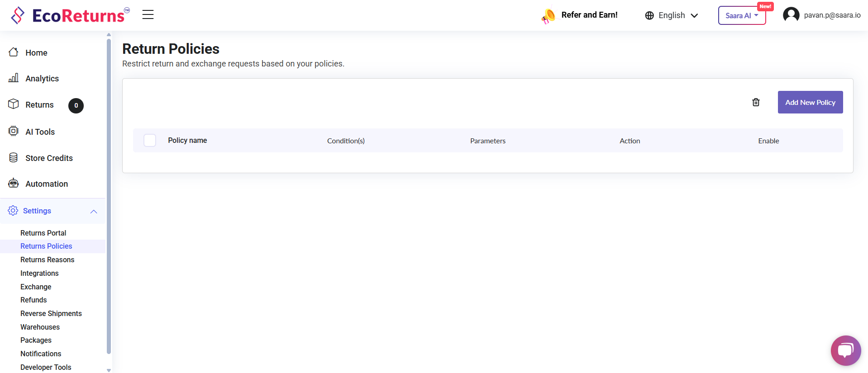Click the EcoReturns logo

coord(70,15)
